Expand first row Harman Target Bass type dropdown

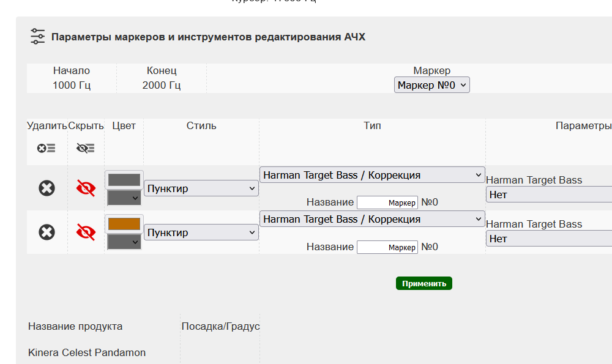point(372,175)
